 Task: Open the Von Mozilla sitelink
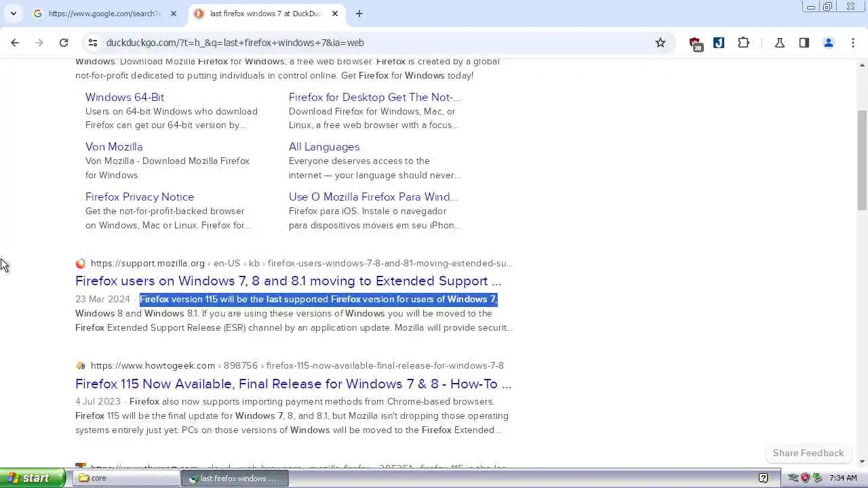(114, 146)
